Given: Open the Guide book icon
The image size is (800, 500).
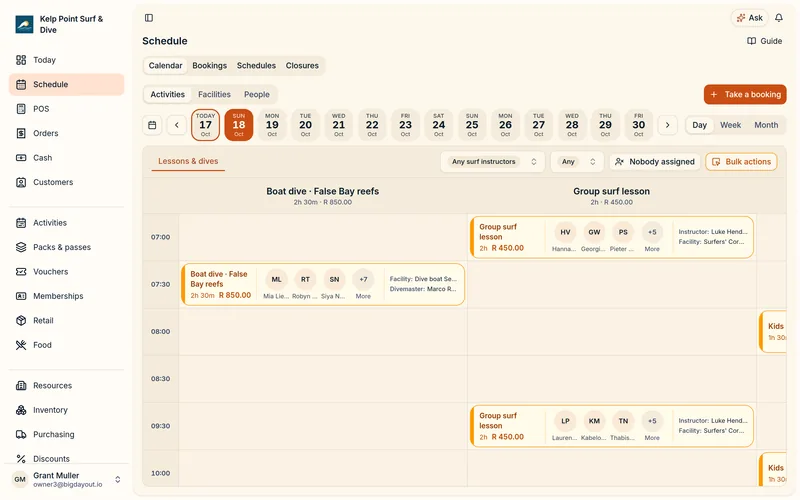Looking at the screenshot, I should click(752, 41).
